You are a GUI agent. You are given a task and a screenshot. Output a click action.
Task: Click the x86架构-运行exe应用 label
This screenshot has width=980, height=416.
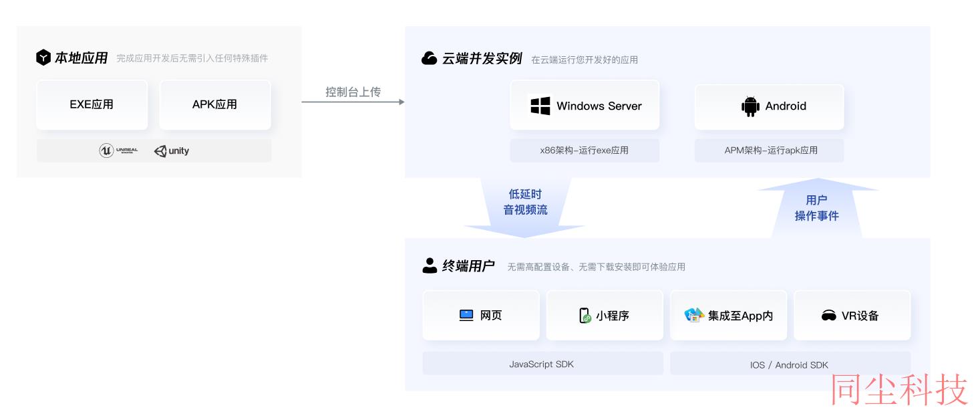[585, 150]
